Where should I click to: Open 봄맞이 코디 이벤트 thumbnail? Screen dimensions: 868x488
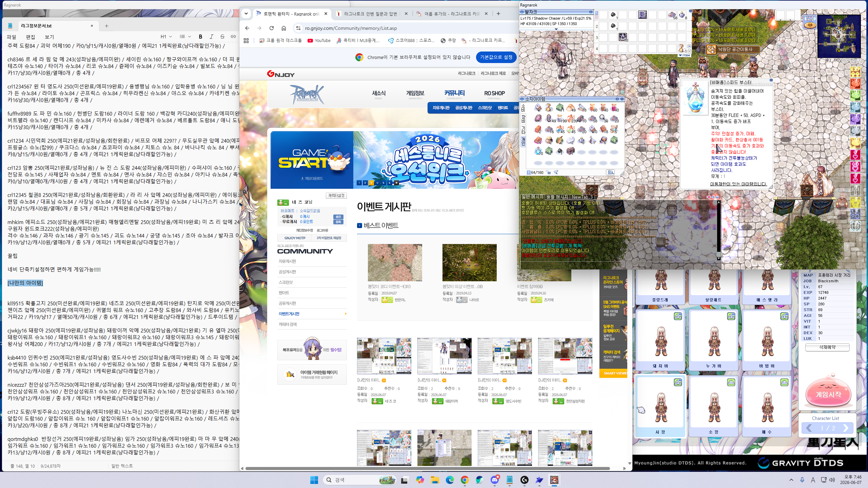[x=395, y=263]
